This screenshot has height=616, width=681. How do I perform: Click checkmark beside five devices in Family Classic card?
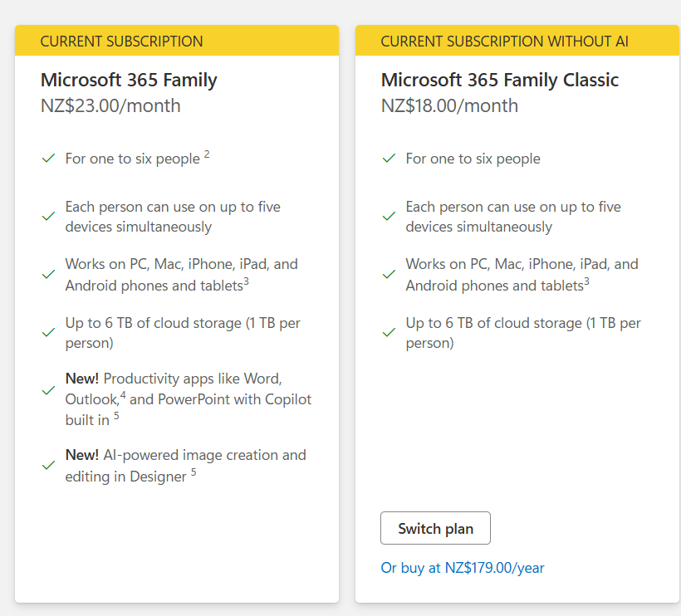pyautogui.click(x=389, y=216)
